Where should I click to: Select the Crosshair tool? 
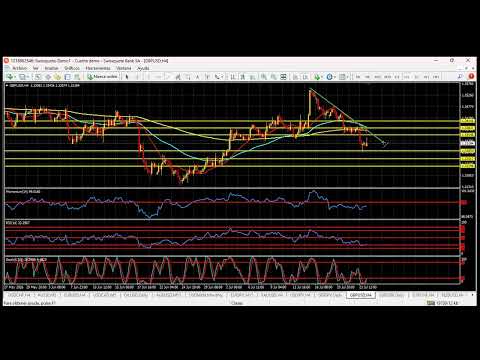point(137,77)
